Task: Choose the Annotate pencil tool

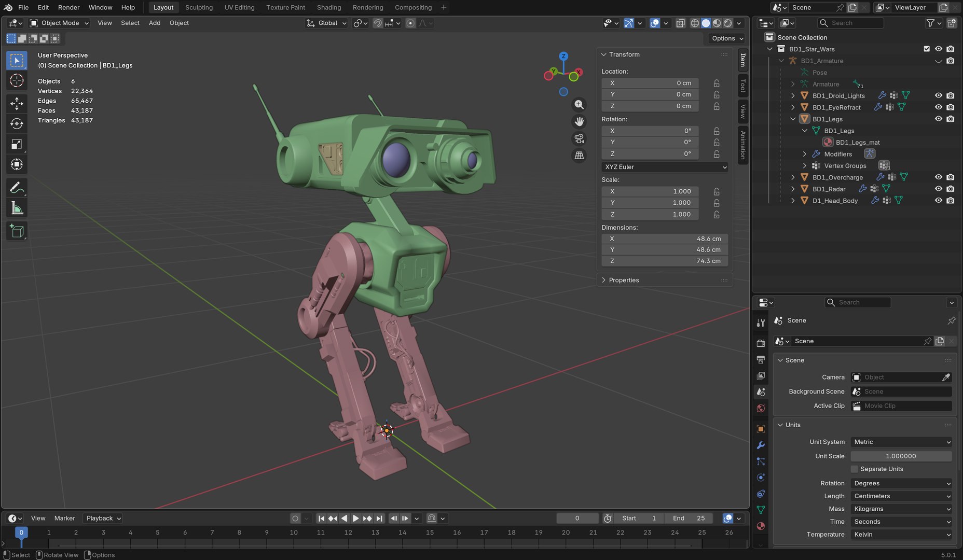Action: (x=17, y=187)
